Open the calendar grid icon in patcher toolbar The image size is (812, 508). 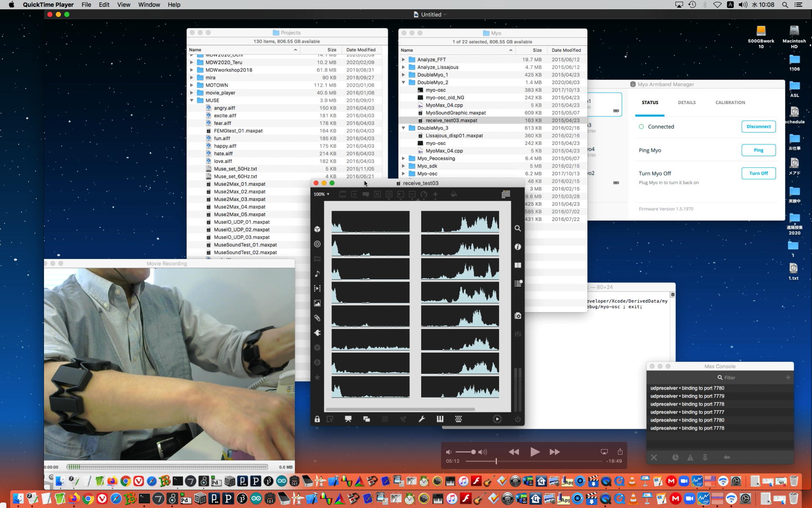[x=506, y=194]
